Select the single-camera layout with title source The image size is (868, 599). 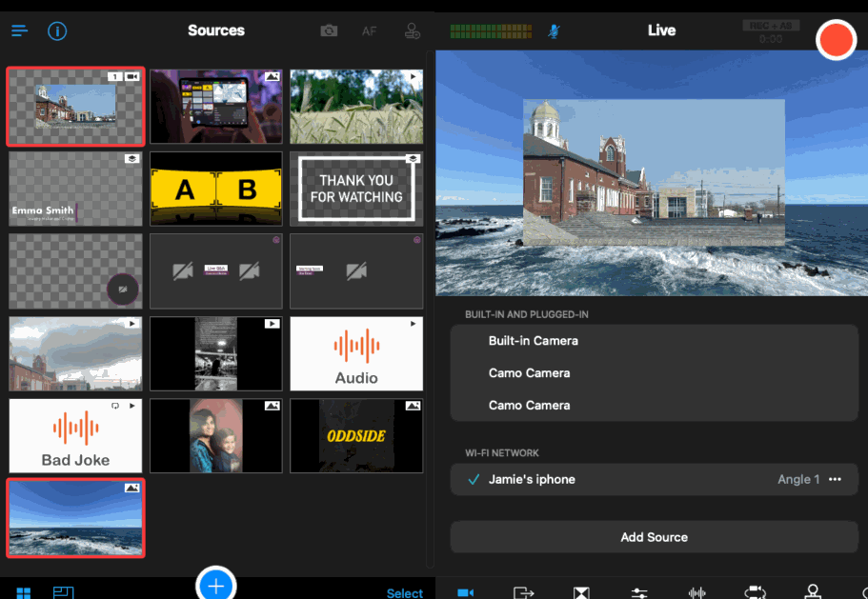356,271
